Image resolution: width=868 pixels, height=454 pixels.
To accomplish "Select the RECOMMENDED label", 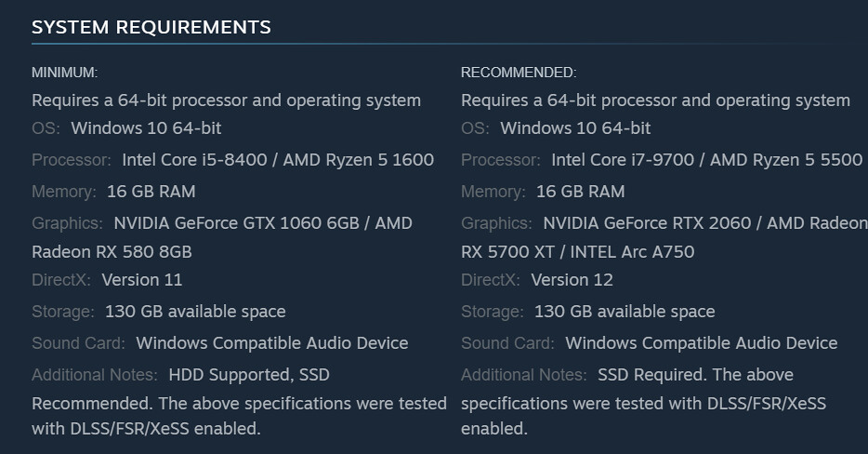I will (519, 72).
